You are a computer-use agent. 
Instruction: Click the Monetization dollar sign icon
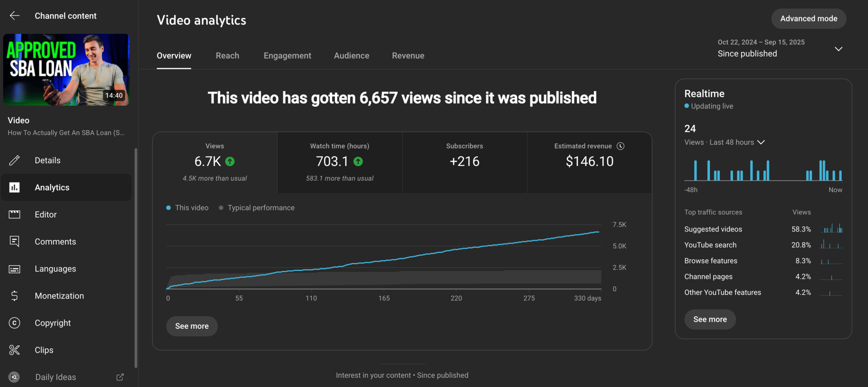tap(14, 296)
